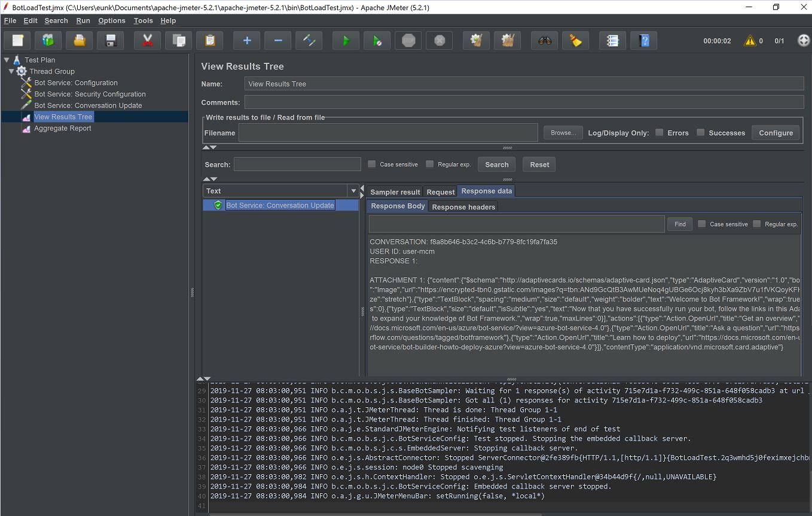Click the New test plan toolbar icon
The width and height of the screenshot is (812, 516).
18,41
